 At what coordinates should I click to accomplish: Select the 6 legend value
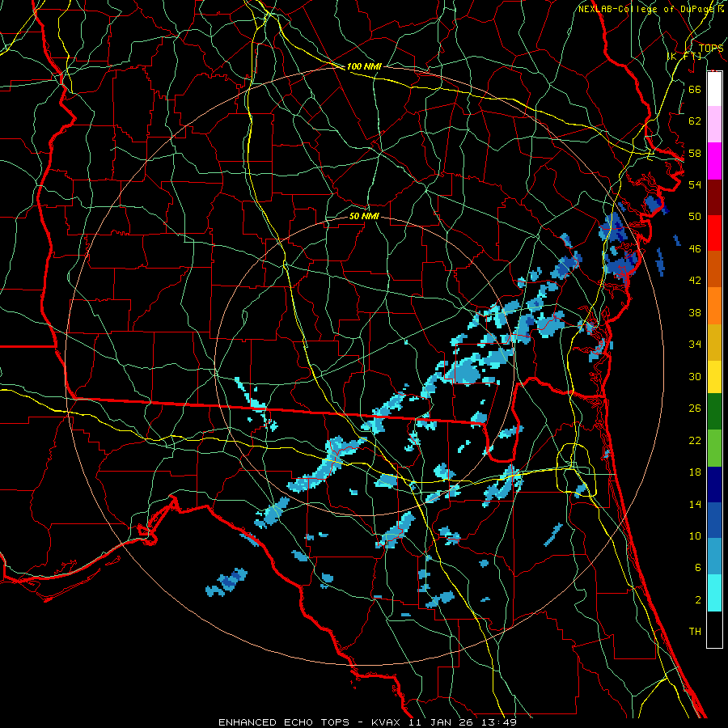coord(698,568)
